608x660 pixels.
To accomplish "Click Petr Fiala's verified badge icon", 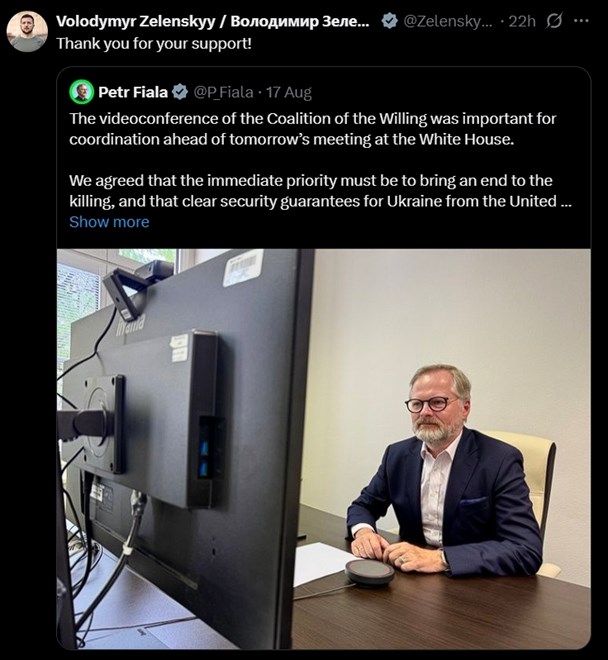I will (x=179, y=92).
